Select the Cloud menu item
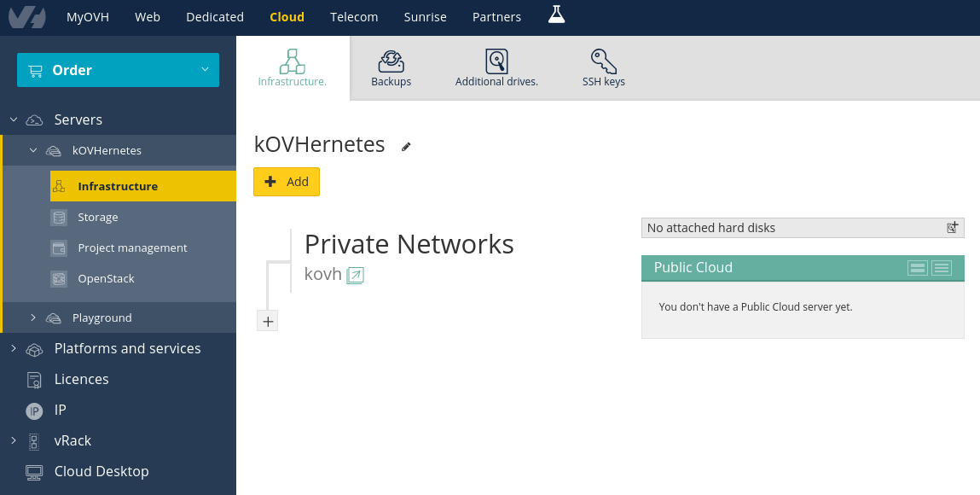This screenshot has width=980, height=495. tap(287, 17)
